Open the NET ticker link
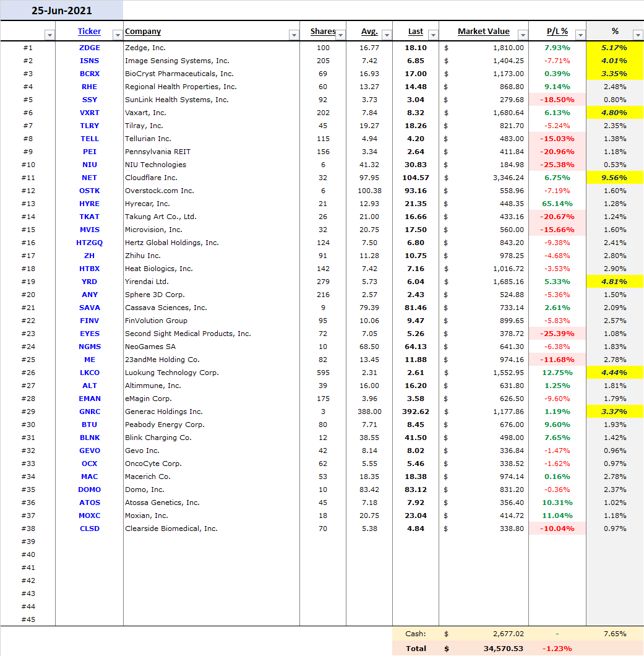The width and height of the screenshot is (644, 656). pos(90,178)
